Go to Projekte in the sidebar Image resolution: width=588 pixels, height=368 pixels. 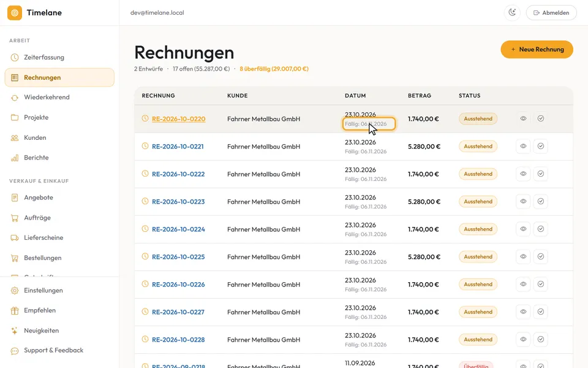(59, 118)
